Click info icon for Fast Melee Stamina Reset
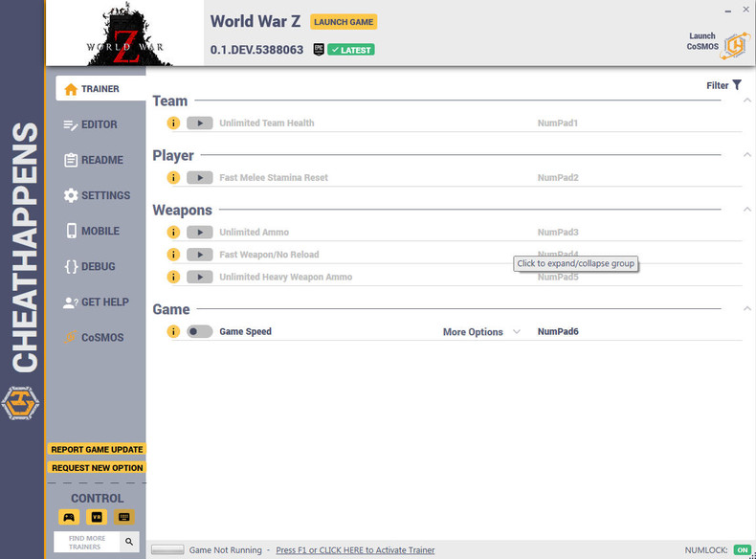The width and height of the screenshot is (756, 559). coord(173,177)
